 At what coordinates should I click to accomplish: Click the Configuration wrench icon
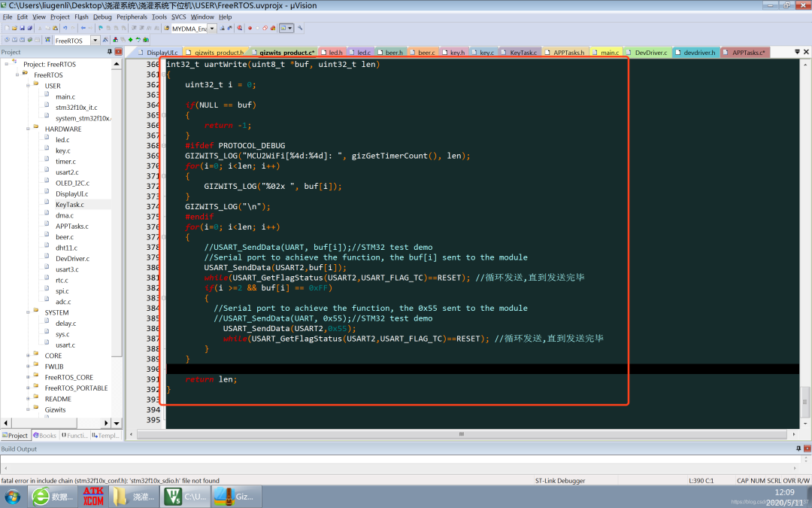pyautogui.click(x=300, y=29)
